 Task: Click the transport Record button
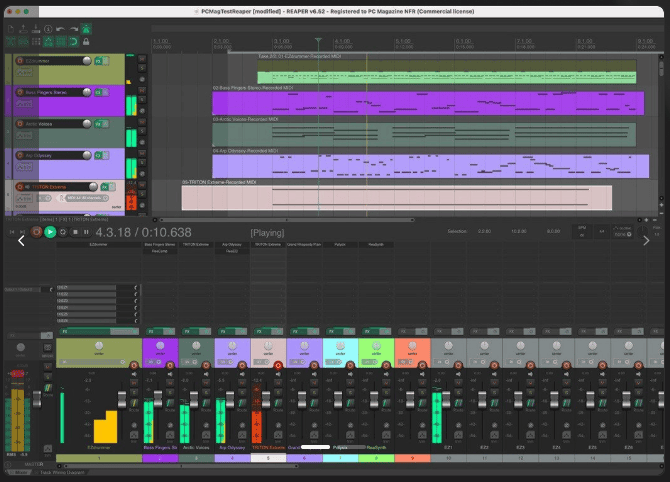(x=36, y=232)
